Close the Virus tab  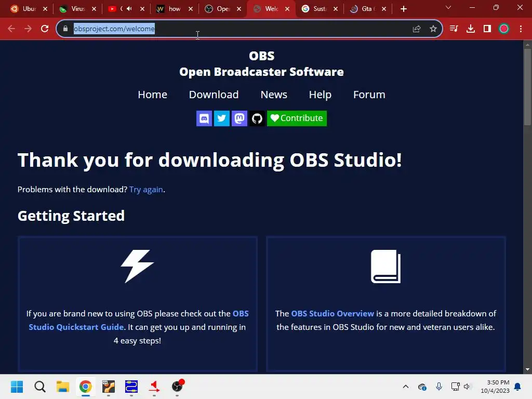pyautogui.click(x=94, y=9)
